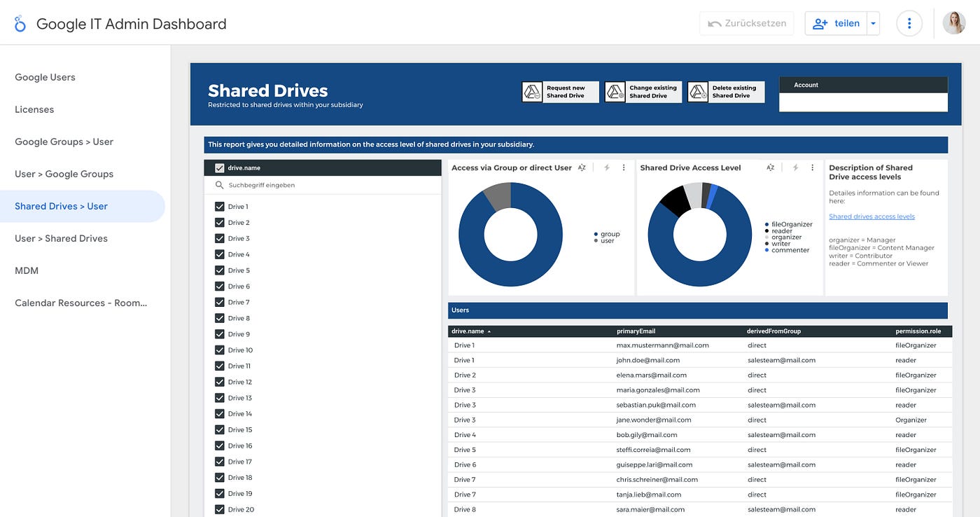
Task: Uncheck the Drive 1 checkbox
Action: [220, 207]
